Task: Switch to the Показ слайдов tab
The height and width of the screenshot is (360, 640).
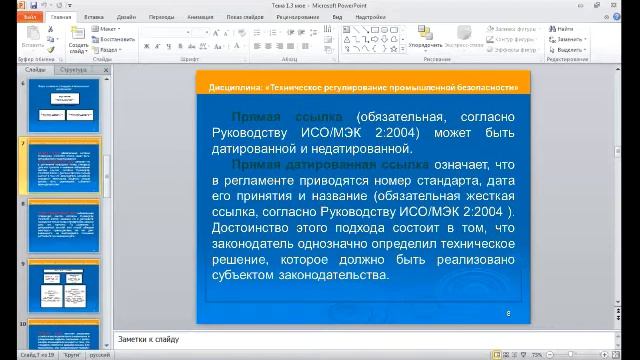Action: (x=245, y=17)
